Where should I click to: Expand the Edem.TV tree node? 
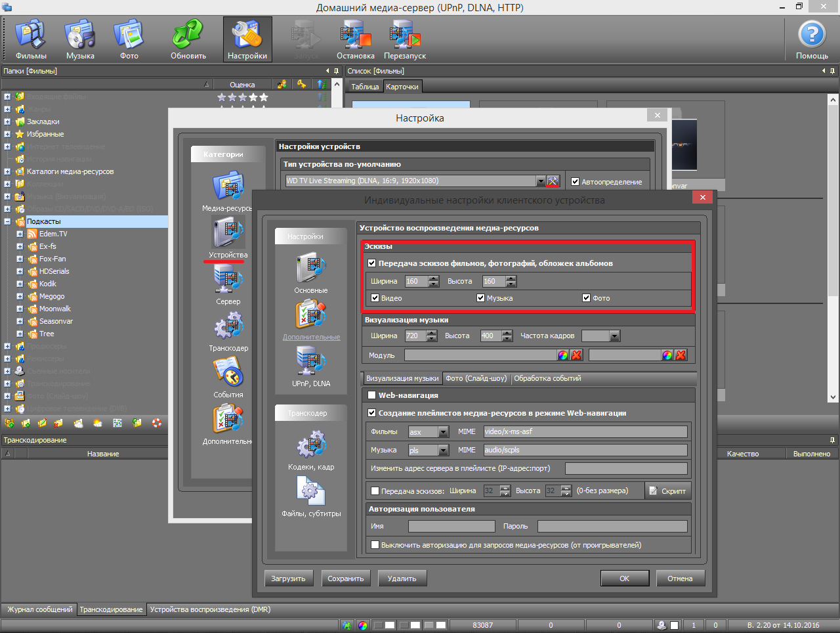[20, 234]
